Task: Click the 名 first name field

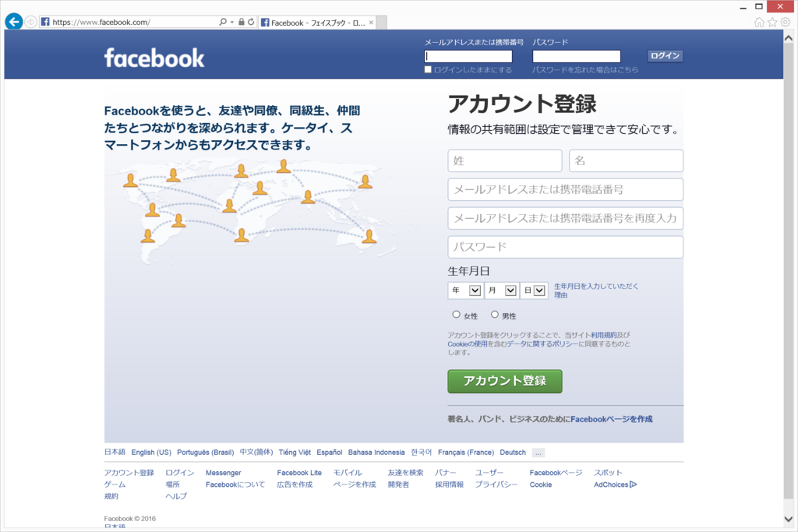Action: (x=626, y=160)
